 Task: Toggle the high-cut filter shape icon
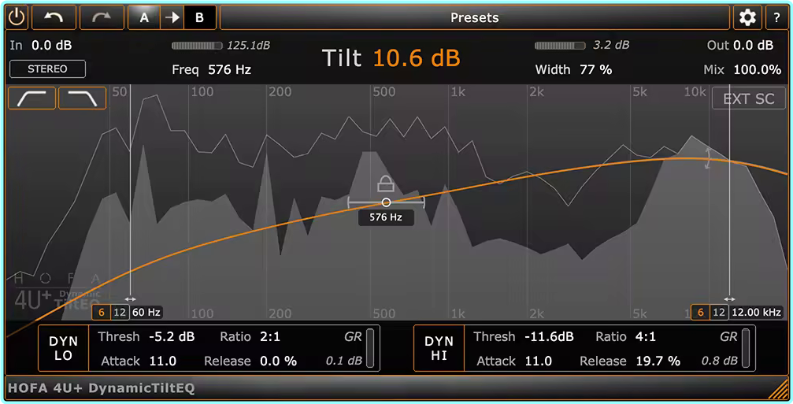(82, 98)
